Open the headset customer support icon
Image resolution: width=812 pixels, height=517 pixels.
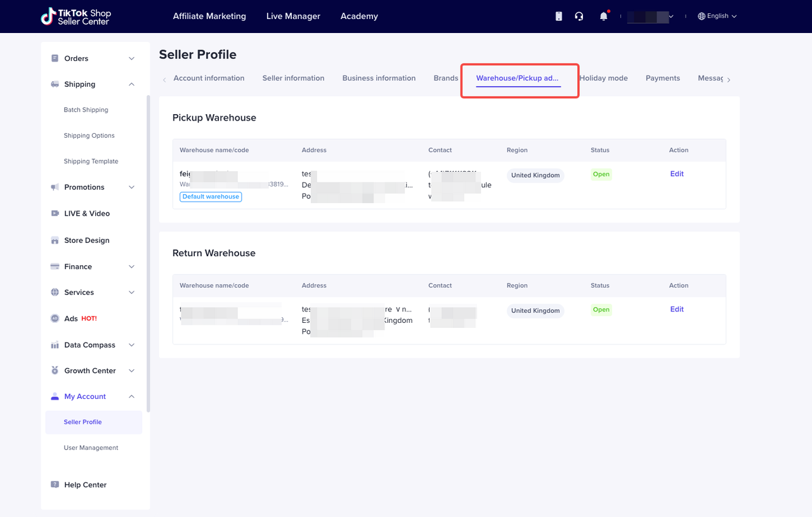(x=579, y=16)
